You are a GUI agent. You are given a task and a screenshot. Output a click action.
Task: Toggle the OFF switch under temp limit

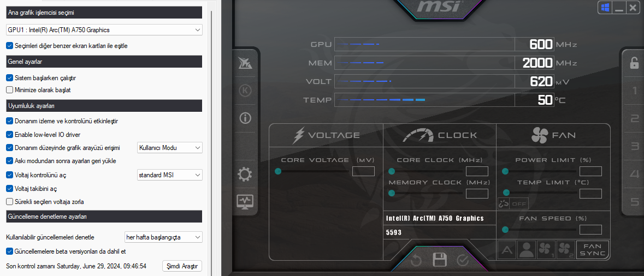519,203
